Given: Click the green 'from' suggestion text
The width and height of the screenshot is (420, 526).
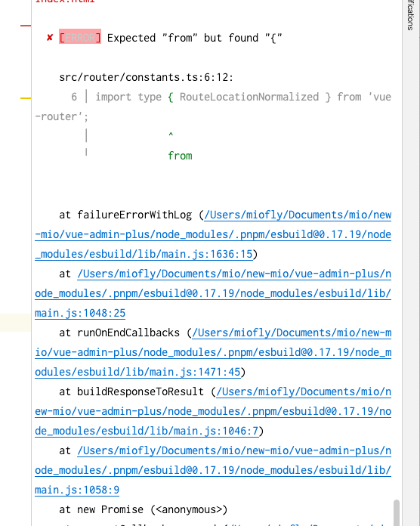Looking at the screenshot, I should coord(180,156).
